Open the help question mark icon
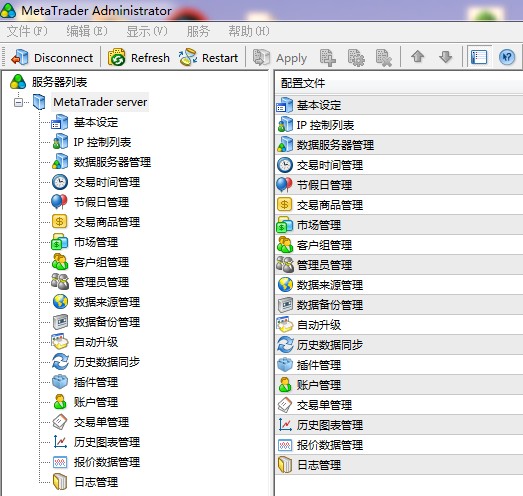Viewport: 523px width, 496px height. 507,57
